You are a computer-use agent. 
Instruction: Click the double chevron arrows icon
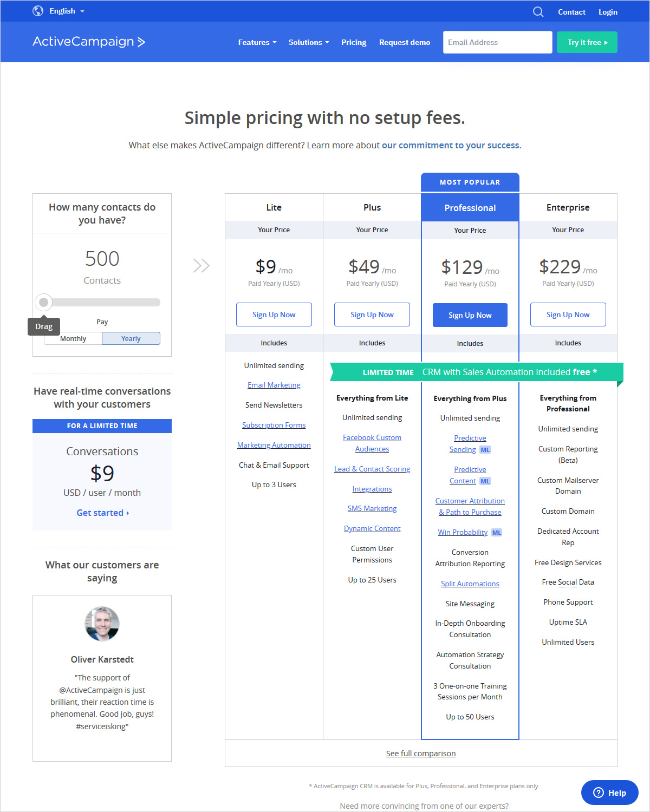(201, 266)
